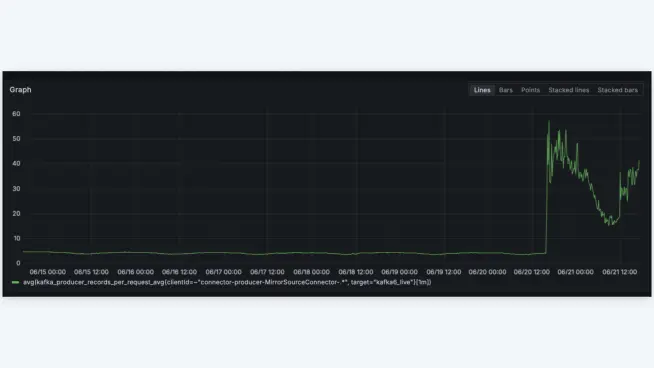Click the 06/15 12:00 x-axis label
654x368 pixels.
(91, 272)
